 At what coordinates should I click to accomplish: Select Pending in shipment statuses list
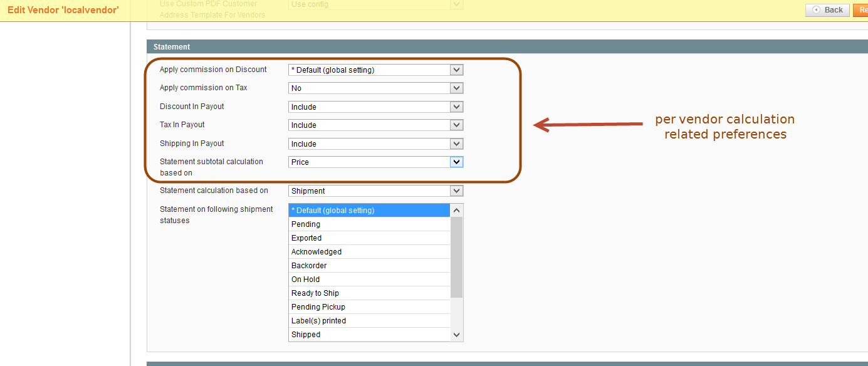click(369, 224)
